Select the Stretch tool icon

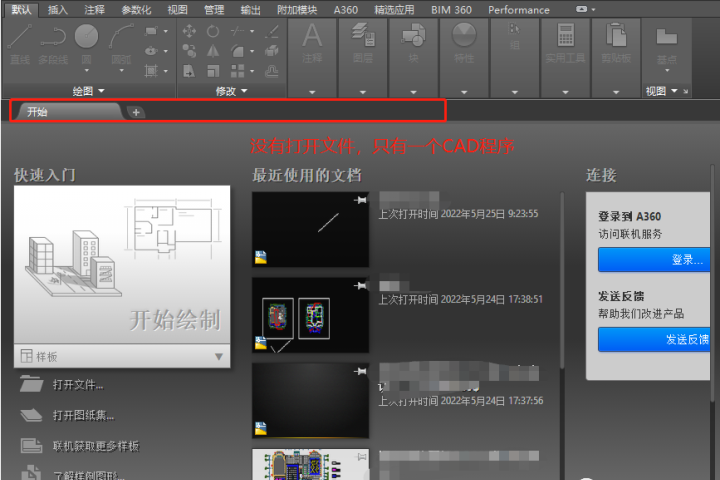pos(189,71)
